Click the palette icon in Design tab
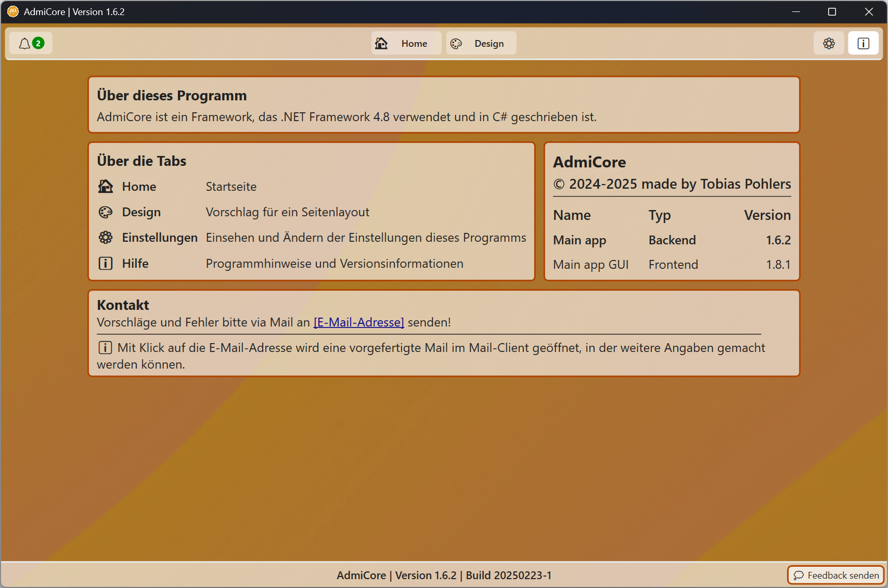888x588 pixels. click(x=456, y=44)
